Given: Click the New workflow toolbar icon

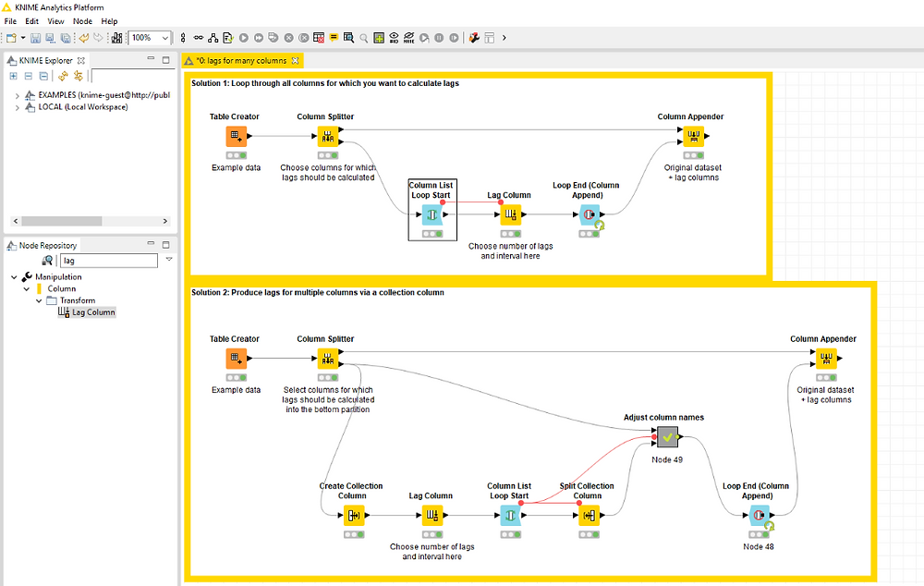Looking at the screenshot, I should (x=11, y=38).
